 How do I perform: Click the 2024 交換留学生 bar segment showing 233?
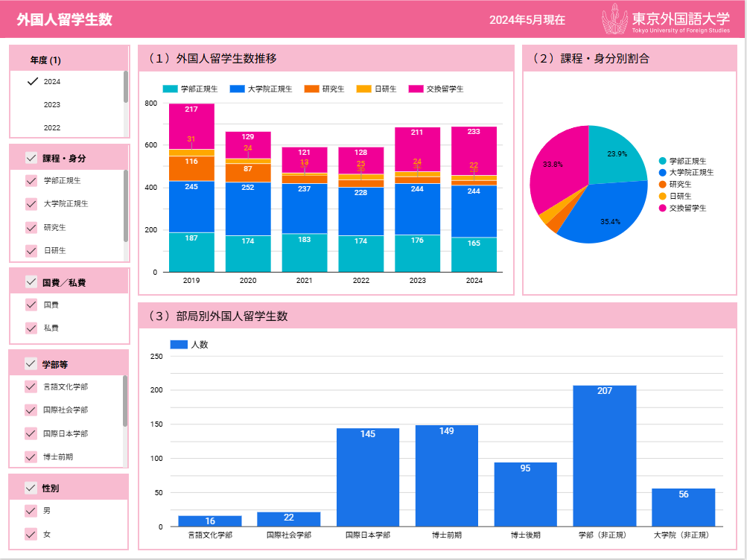point(474,150)
